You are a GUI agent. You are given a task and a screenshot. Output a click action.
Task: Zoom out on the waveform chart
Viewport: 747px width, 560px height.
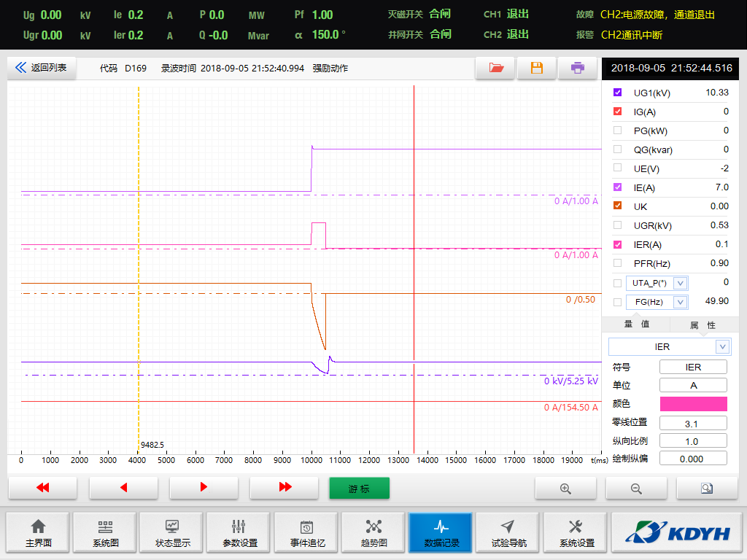click(x=636, y=489)
